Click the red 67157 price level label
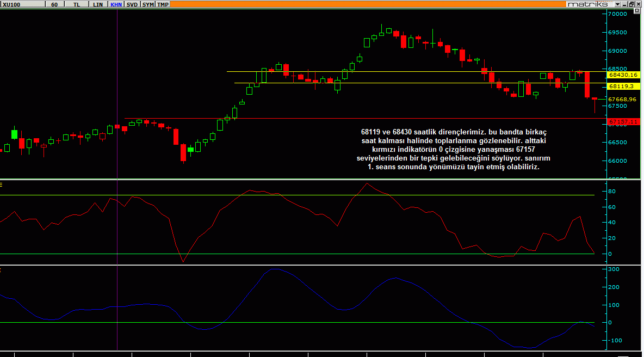 pyautogui.click(x=623, y=121)
